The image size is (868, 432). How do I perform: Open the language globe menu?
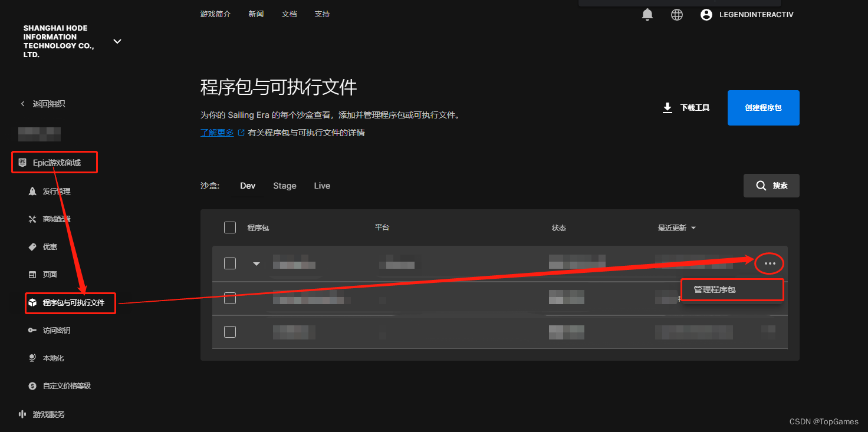tap(677, 15)
